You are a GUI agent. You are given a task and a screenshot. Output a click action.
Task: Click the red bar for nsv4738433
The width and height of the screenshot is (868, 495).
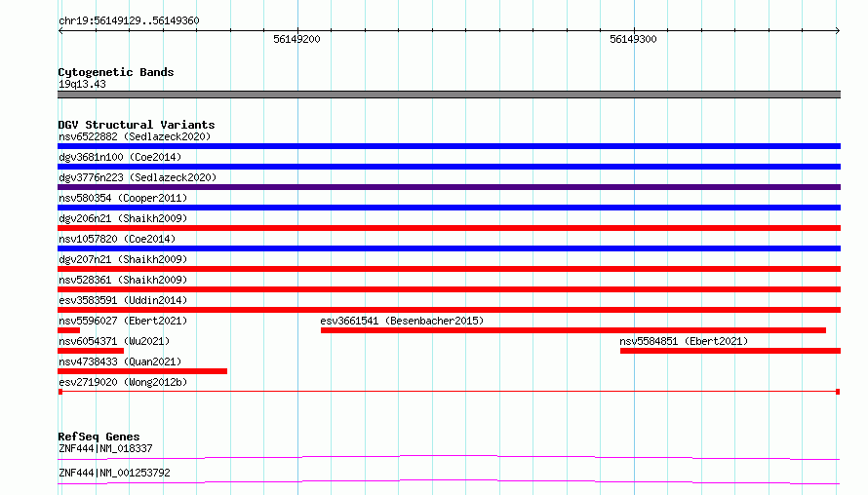[x=142, y=371]
